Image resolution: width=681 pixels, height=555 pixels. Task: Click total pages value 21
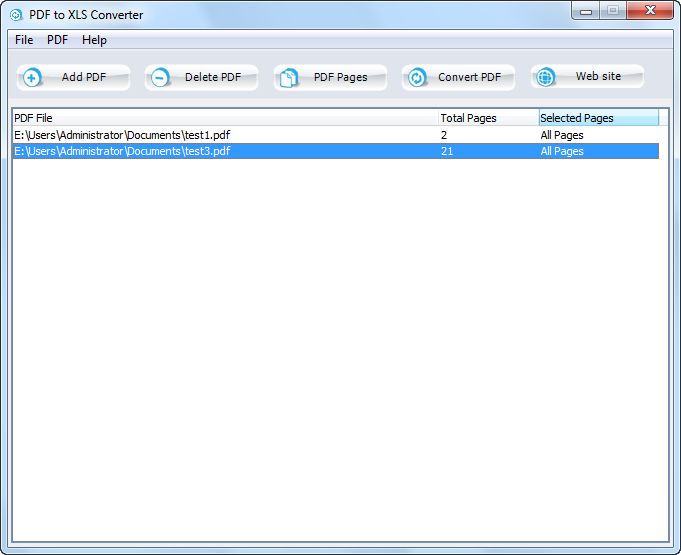click(x=447, y=151)
